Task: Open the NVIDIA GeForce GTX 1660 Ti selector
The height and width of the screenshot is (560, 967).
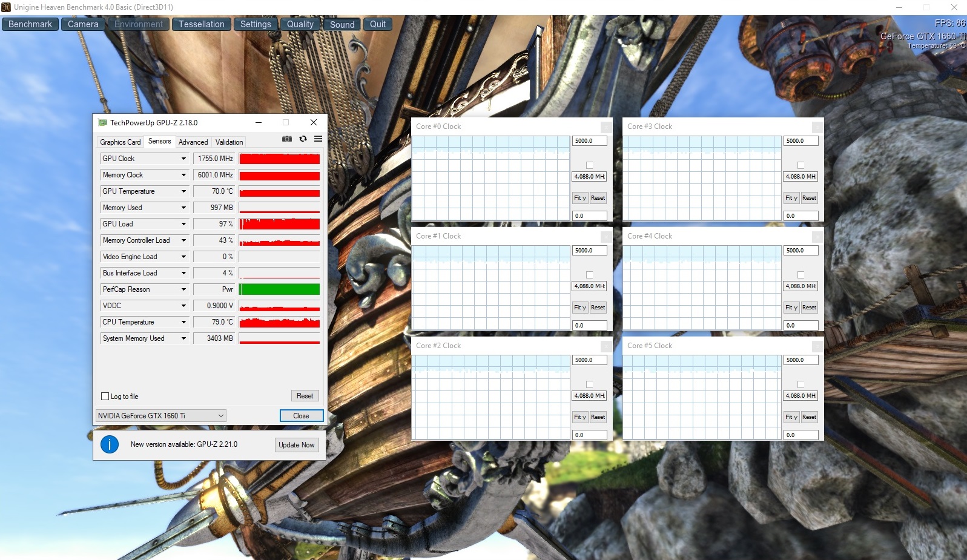Action: pos(160,416)
